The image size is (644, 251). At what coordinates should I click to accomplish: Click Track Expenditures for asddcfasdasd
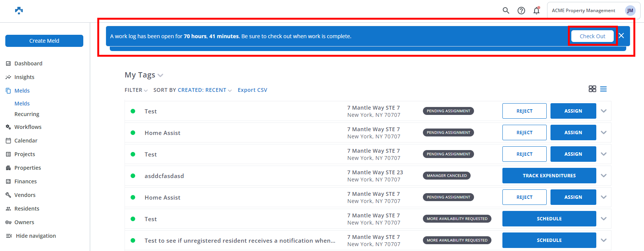[x=549, y=176]
